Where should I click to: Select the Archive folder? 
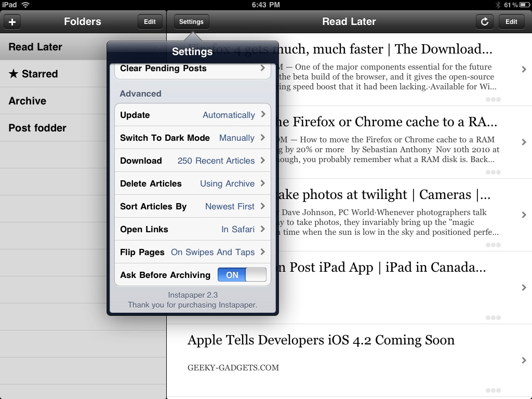[54, 101]
